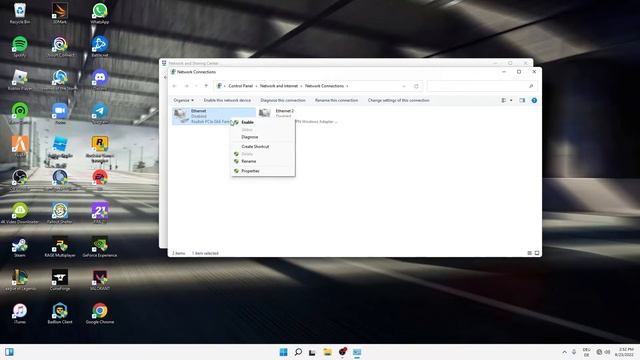Click Rename this connection
This screenshot has width=640, height=360.
coord(336,100)
